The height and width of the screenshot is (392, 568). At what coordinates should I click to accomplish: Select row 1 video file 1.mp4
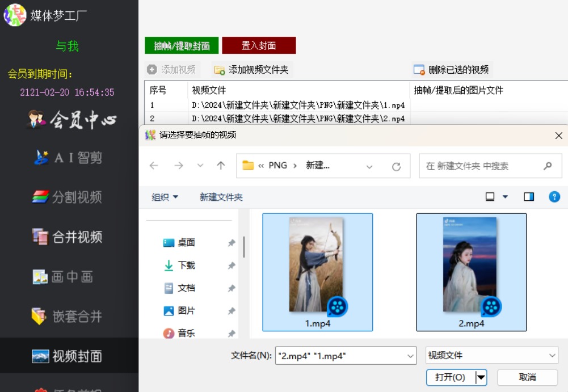(x=298, y=105)
